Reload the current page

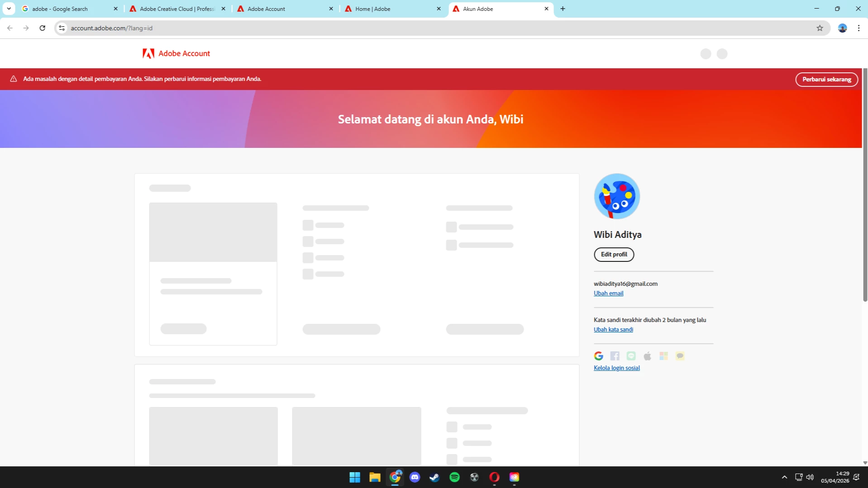(x=43, y=28)
